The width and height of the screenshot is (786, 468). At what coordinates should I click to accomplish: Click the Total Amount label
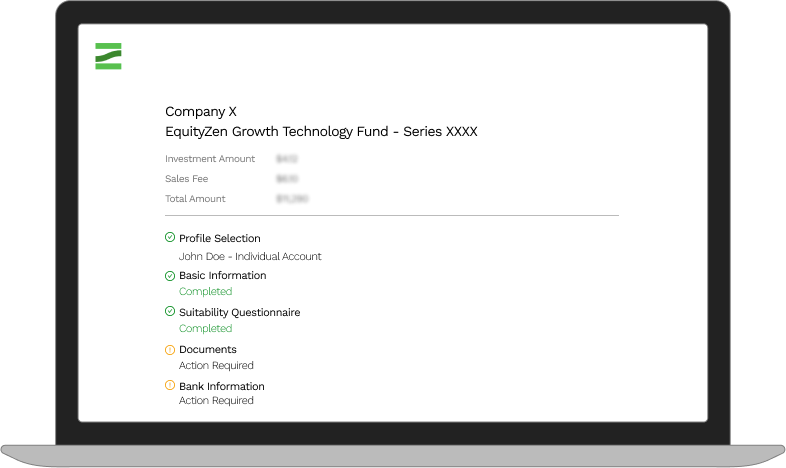click(x=195, y=199)
